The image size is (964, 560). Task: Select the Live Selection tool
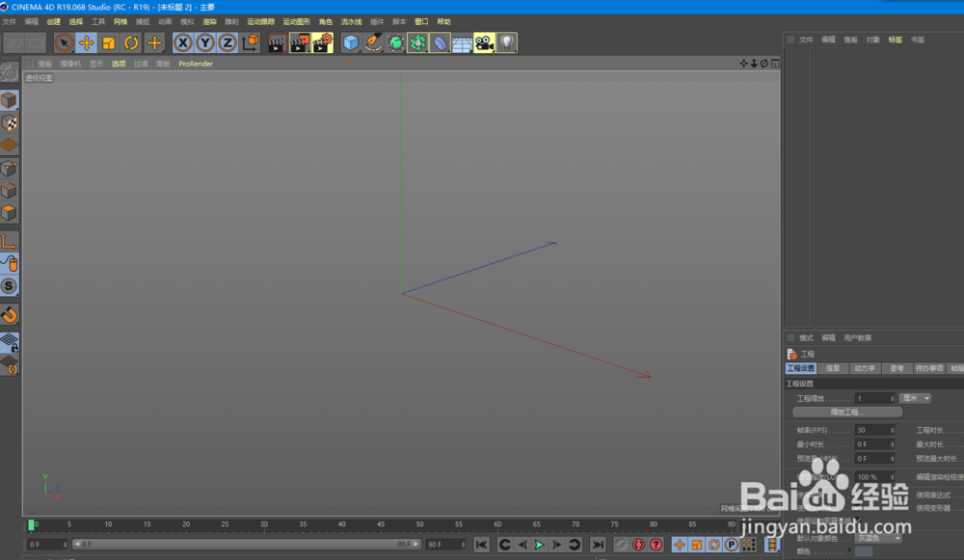coord(62,42)
